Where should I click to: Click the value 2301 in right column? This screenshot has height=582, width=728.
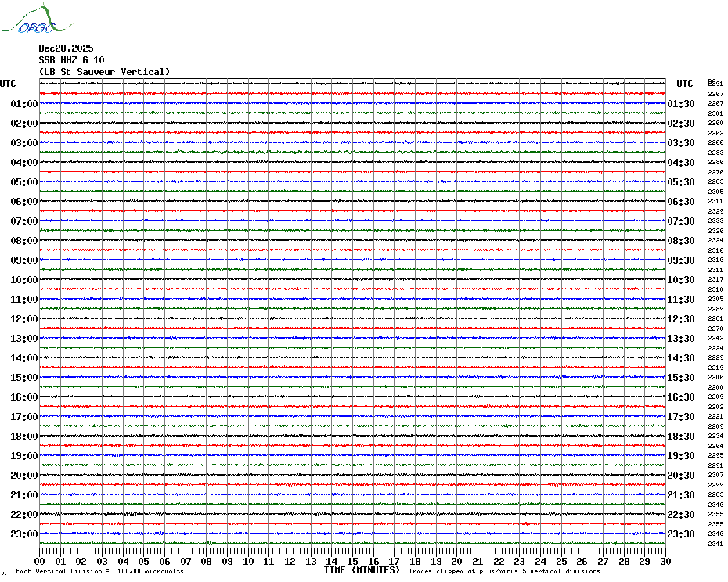(x=715, y=113)
